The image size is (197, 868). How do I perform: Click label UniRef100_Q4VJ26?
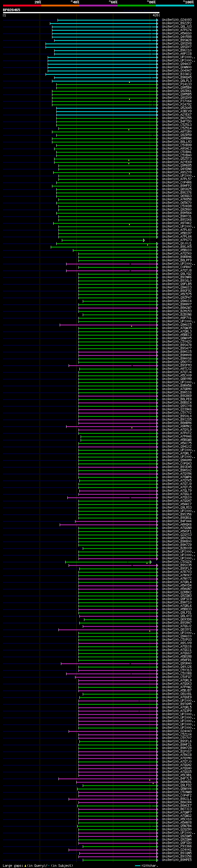tap(177, 667)
